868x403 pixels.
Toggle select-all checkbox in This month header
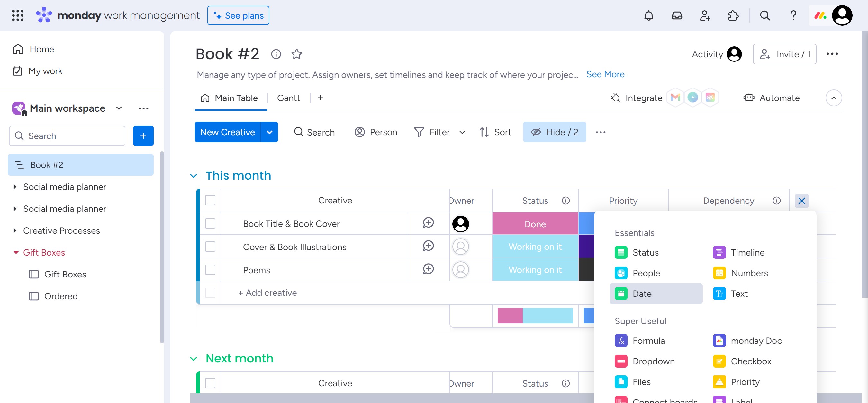pos(210,200)
